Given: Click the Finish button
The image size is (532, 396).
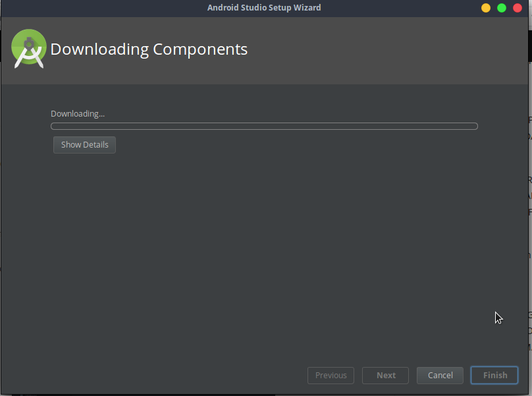Looking at the screenshot, I should click(x=494, y=376).
